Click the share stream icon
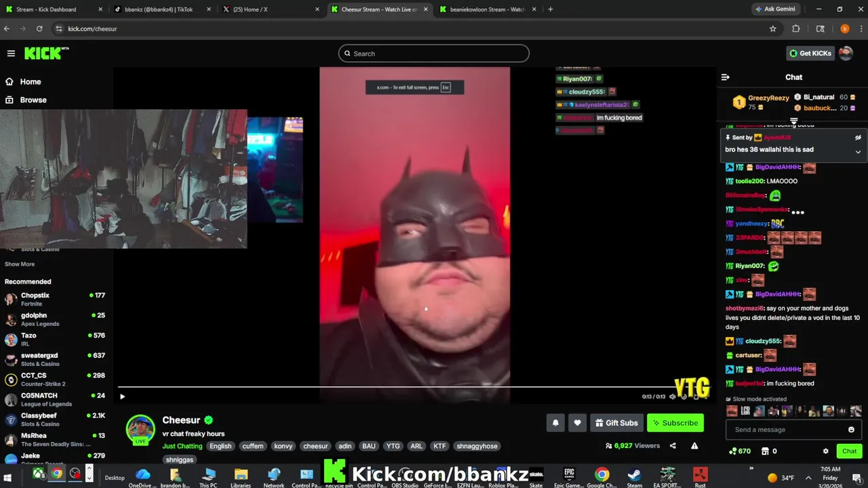 point(673,445)
